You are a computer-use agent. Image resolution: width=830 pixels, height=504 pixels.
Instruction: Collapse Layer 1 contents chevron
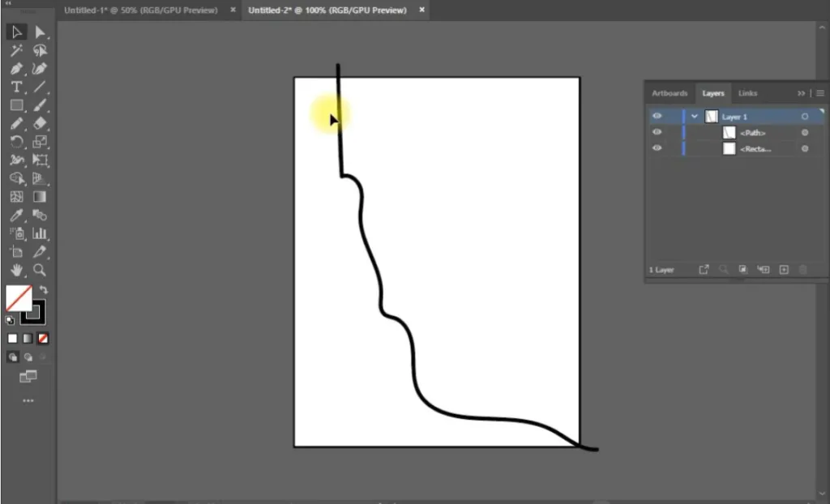tap(695, 117)
